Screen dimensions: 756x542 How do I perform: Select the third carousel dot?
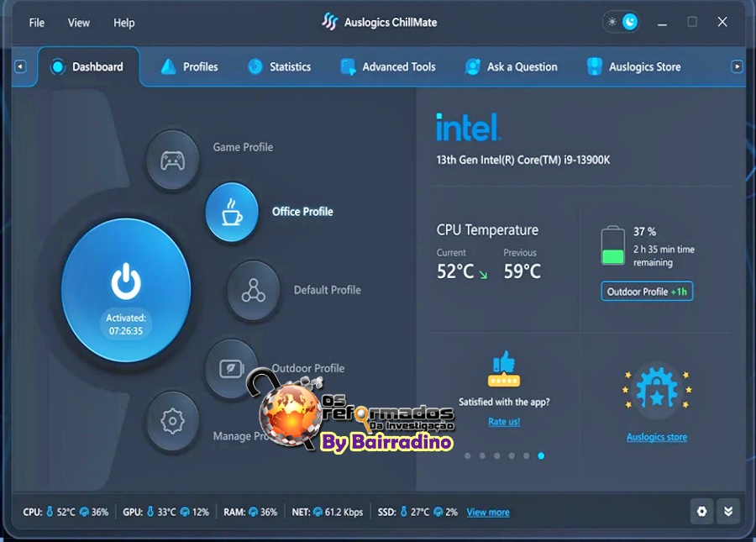coord(497,455)
